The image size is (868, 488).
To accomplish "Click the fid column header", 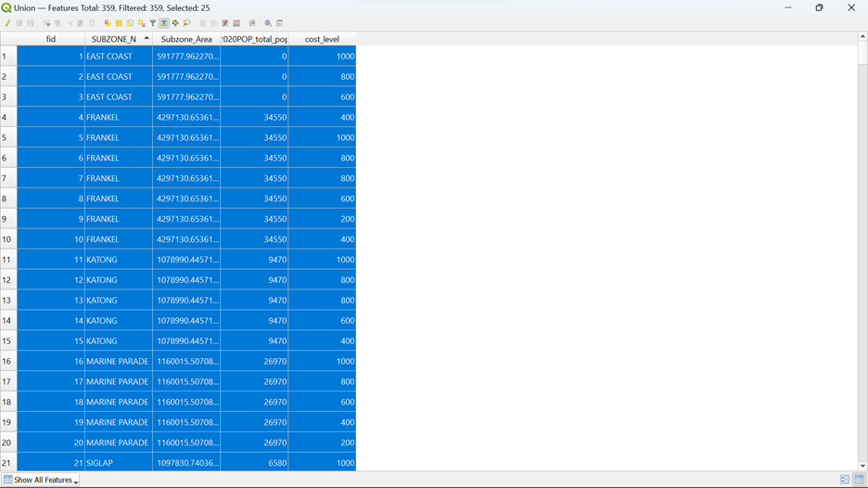I will (51, 39).
